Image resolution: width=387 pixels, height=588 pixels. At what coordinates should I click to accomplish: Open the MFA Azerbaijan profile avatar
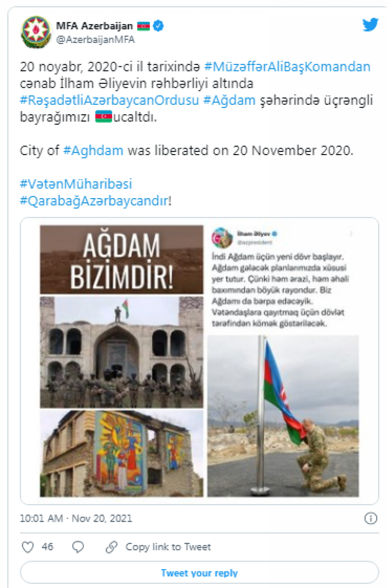point(36,32)
